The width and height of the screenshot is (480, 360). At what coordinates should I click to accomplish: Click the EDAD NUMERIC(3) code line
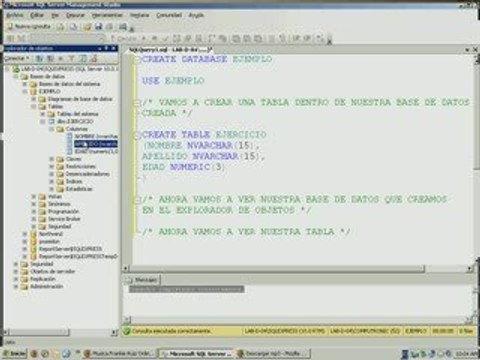click(183, 167)
